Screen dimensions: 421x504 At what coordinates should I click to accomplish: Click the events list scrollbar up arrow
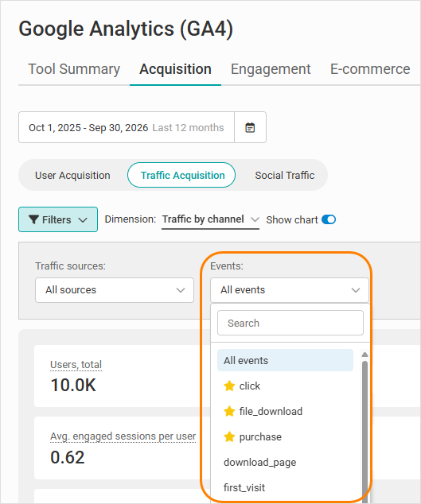coord(364,355)
